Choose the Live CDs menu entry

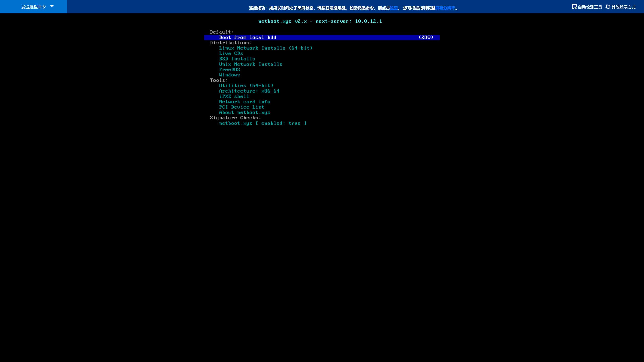pyautogui.click(x=231, y=53)
